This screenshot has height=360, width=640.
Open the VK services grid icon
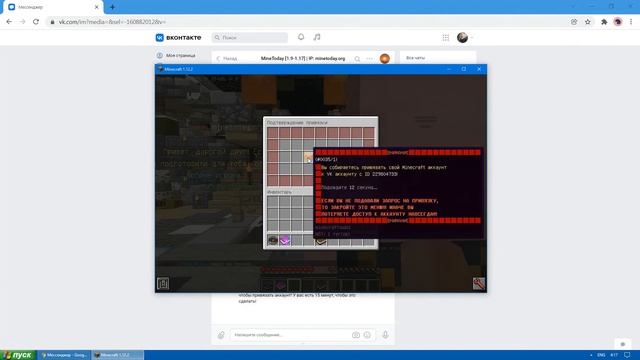coord(446,38)
